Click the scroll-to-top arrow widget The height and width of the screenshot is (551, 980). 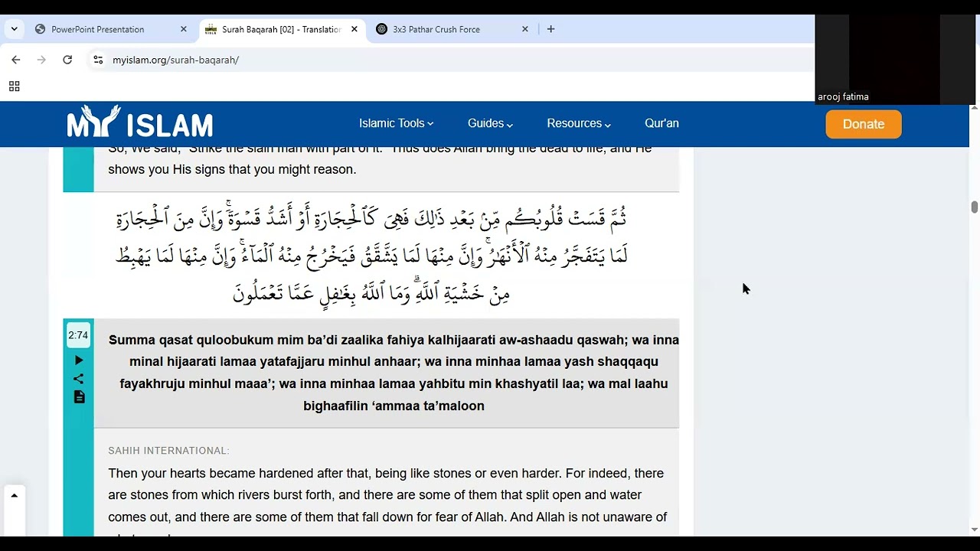pyautogui.click(x=14, y=496)
